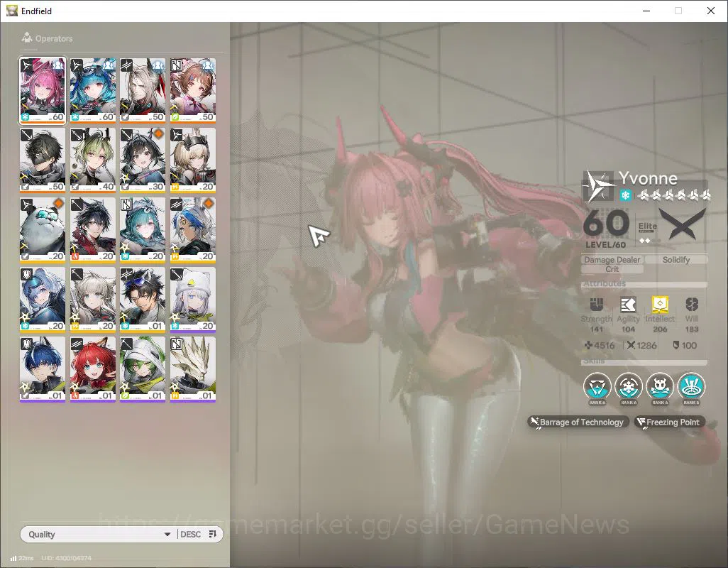
Task: Click the Operators header icon
Action: 27,38
